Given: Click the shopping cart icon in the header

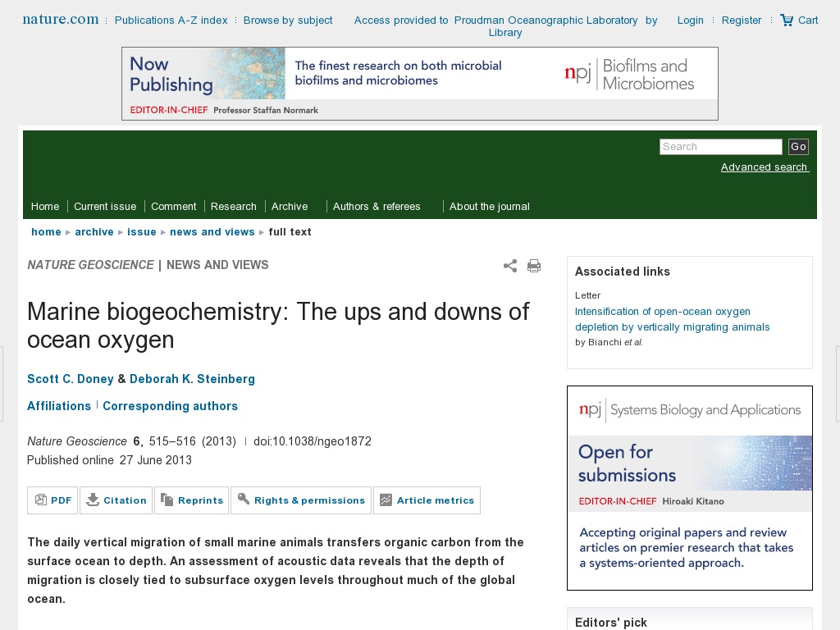Looking at the screenshot, I should tap(787, 21).
